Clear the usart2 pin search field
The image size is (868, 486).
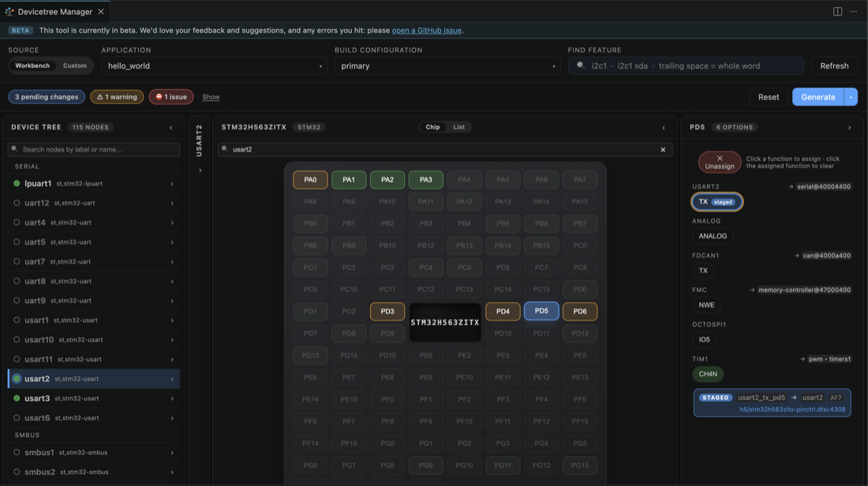click(x=663, y=149)
